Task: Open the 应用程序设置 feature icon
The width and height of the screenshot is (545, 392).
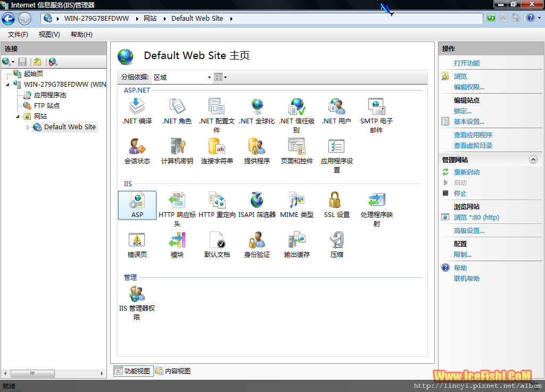Action: [336, 146]
